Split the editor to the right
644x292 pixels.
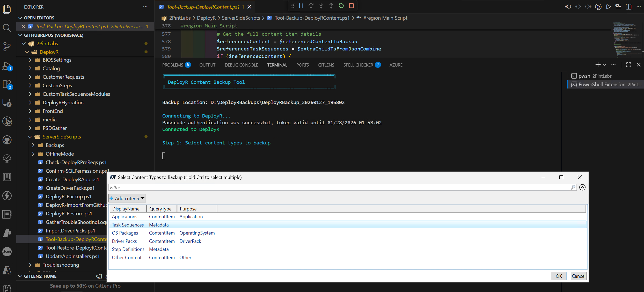coord(628,7)
